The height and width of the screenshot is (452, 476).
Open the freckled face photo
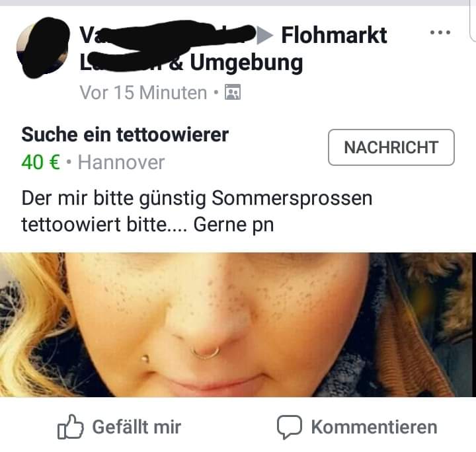click(238, 324)
